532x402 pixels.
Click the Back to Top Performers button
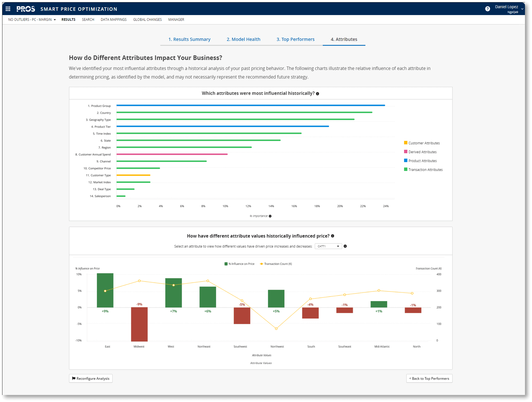coord(429,378)
